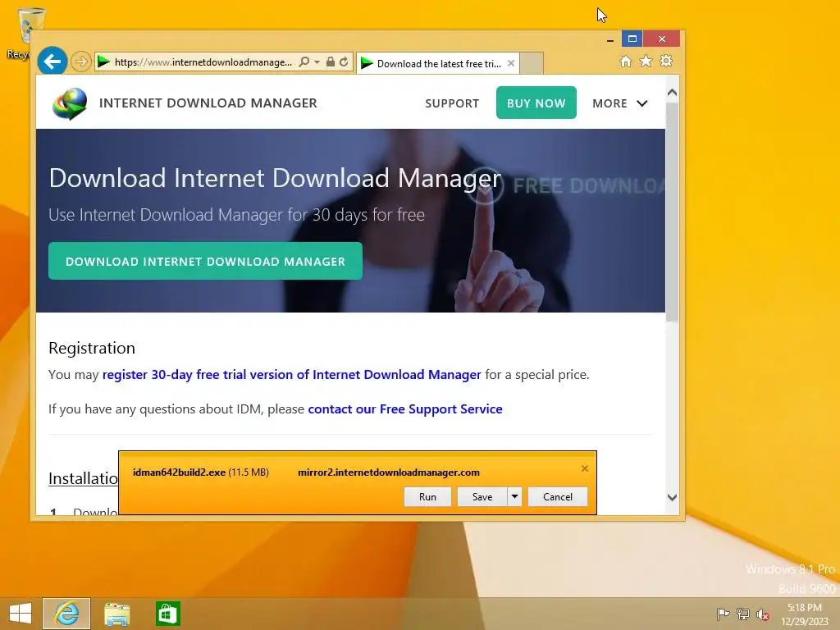Click the muted volume tray icon
Image resolution: width=840 pixels, height=630 pixels.
[x=762, y=614]
